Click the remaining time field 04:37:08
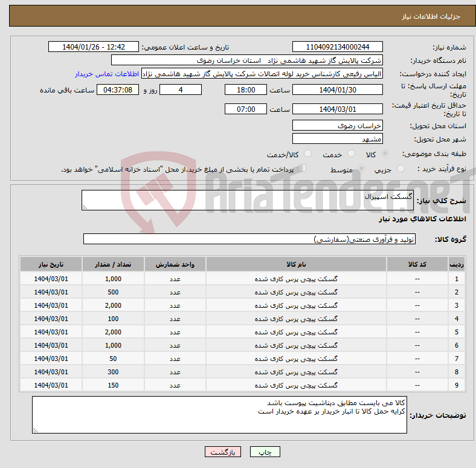 [118, 89]
